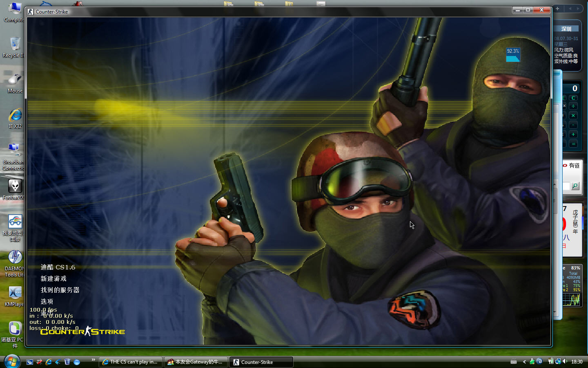Open 找到的服务器 server browser

click(60, 290)
